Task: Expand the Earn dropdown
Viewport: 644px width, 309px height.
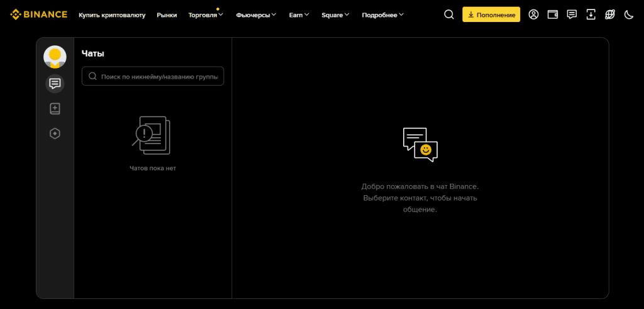Action: click(299, 15)
